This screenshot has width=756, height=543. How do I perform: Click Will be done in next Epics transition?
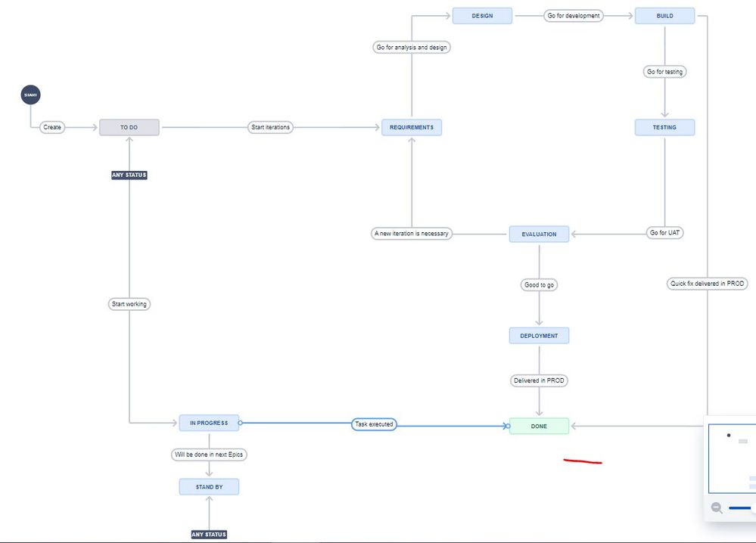tap(209, 455)
